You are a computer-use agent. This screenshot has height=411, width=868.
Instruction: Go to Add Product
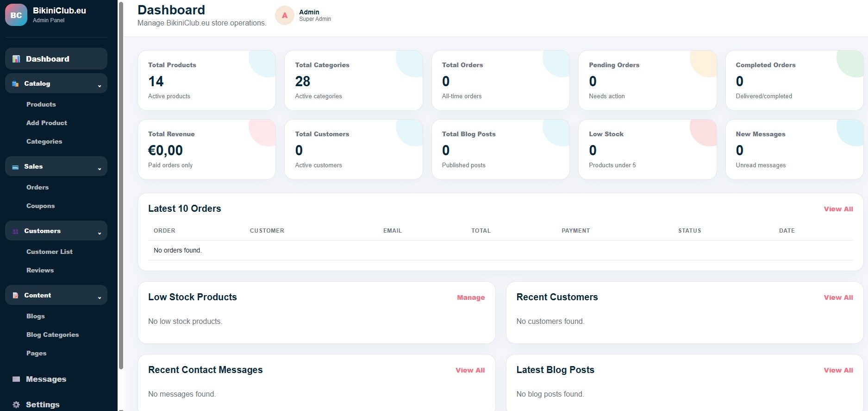tap(47, 123)
